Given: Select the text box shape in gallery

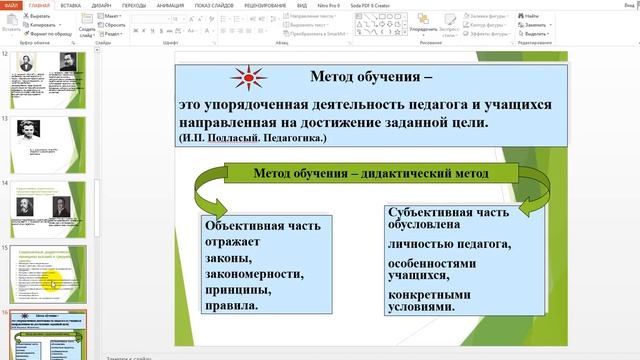Looking at the screenshot, I should 359,17.
